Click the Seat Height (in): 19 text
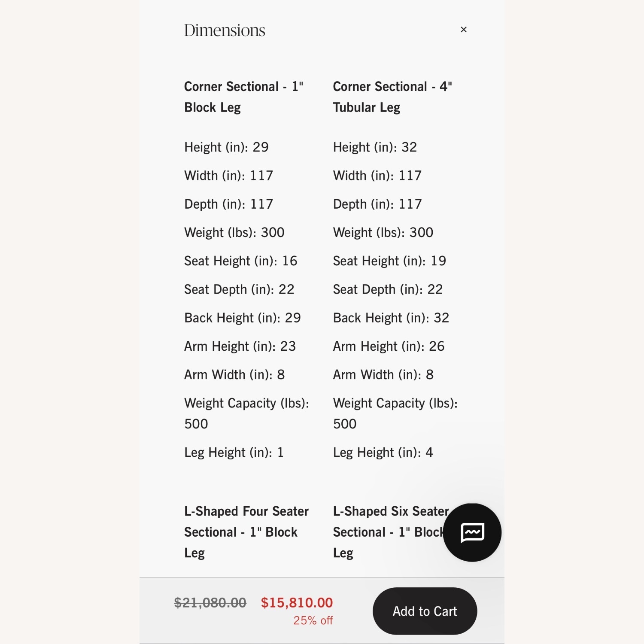Image resolution: width=644 pixels, height=644 pixels. pos(389,261)
